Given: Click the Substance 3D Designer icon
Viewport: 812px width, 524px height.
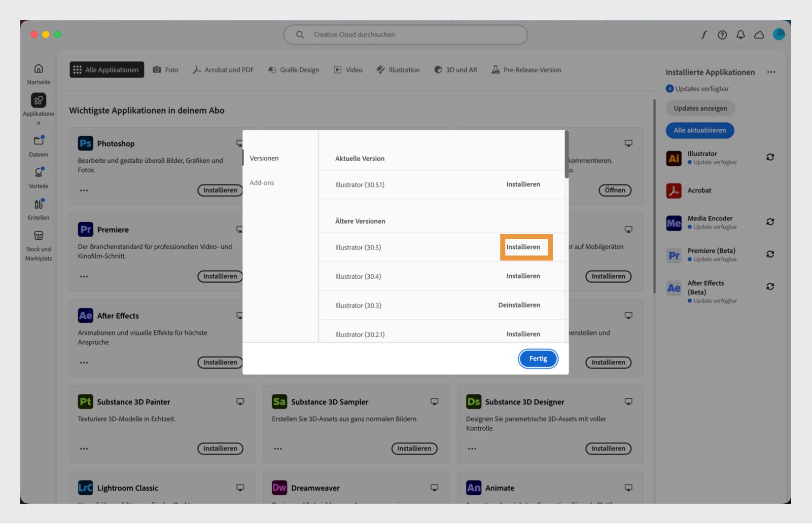Looking at the screenshot, I should pyautogui.click(x=474, y=402).
